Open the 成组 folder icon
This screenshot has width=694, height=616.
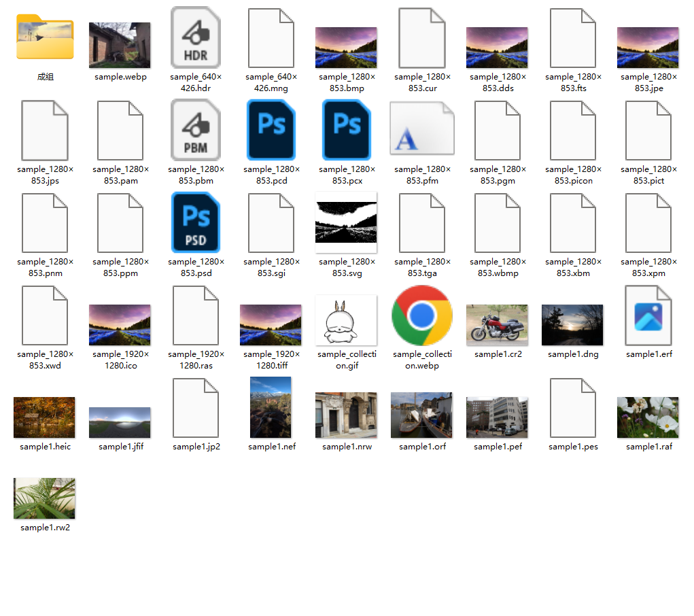tap(45, 37)
